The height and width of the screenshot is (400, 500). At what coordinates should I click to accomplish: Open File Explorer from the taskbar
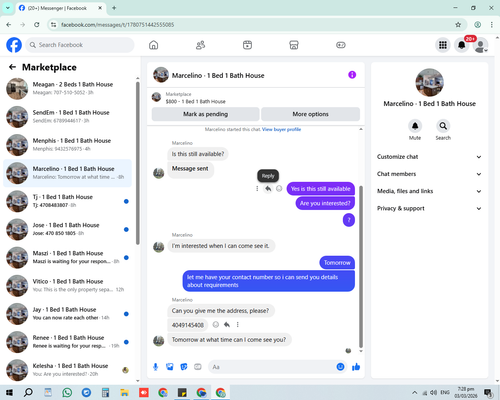tap(124, 392)
